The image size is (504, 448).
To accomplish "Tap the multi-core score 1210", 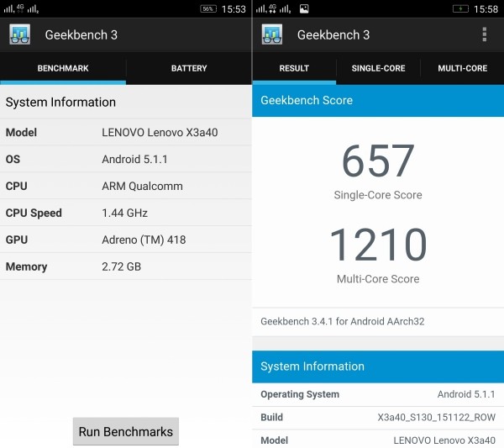I will (378, 244).
